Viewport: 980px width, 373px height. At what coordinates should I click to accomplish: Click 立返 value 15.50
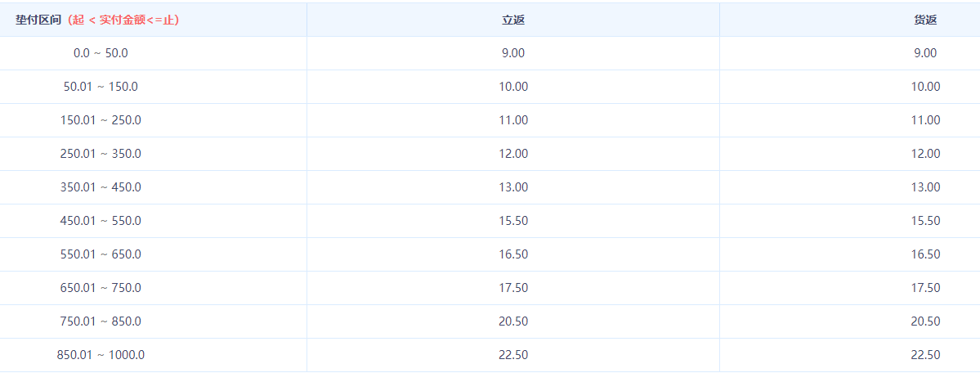coord(513,221)
